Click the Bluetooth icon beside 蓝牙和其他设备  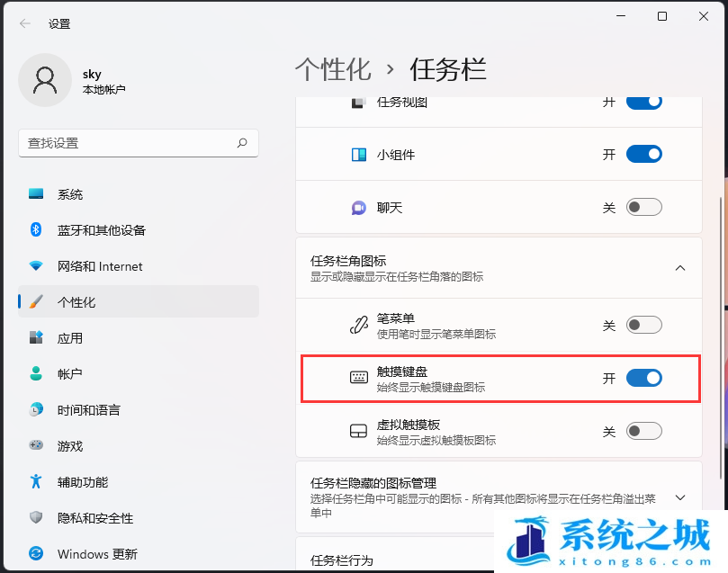coord(36,229)
